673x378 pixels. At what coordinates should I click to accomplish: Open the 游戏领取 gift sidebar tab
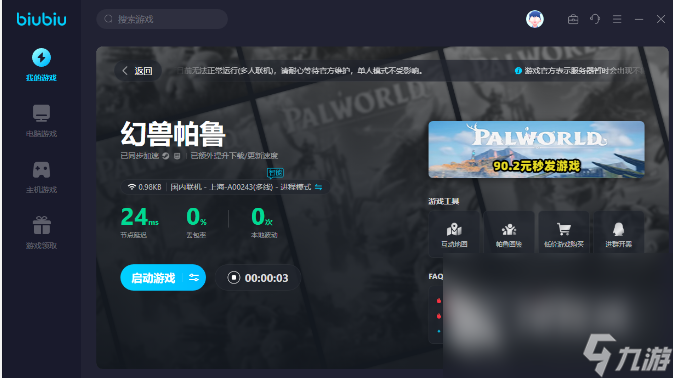point(41,233)
